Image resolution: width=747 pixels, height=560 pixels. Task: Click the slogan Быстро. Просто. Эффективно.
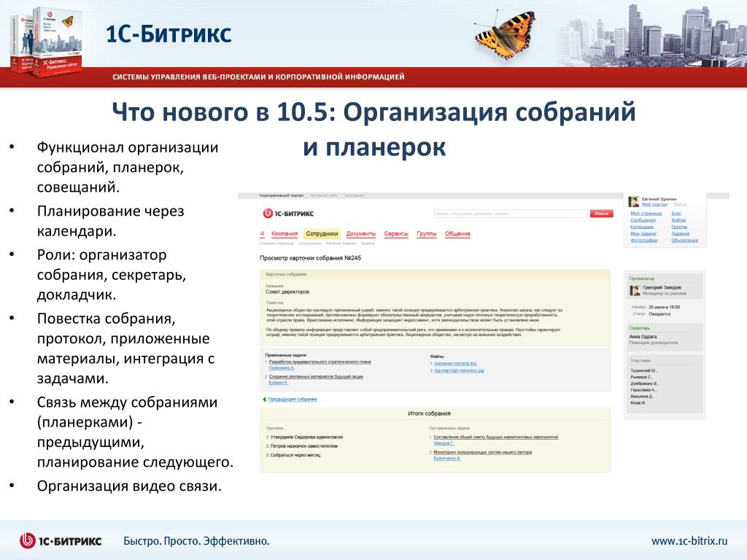[196, 541]
